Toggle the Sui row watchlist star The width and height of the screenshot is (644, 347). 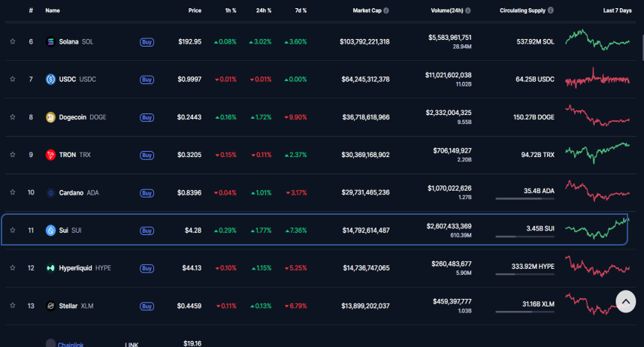(x=12, y=230)
